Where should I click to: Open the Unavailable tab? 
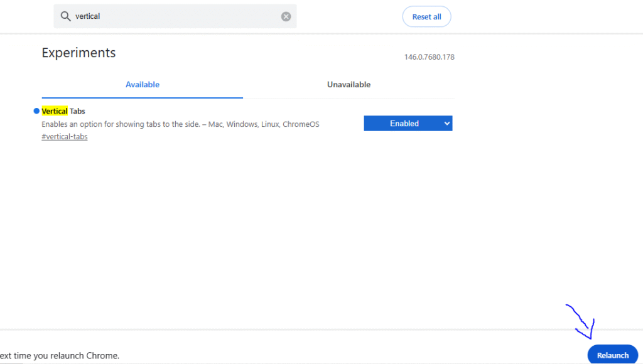click(349, 85)
